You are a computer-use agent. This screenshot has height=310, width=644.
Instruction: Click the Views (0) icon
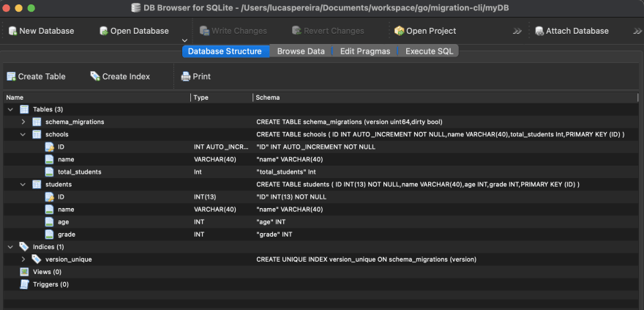24,272
